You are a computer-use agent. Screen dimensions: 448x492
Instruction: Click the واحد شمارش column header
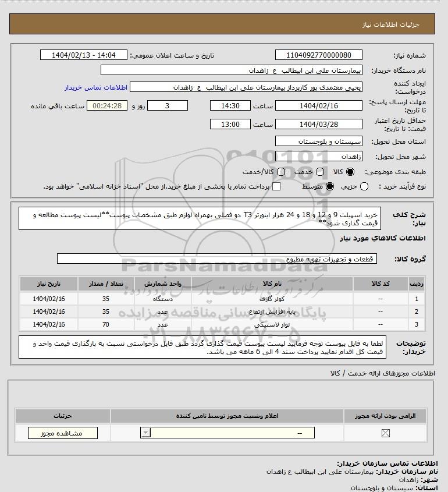pos(163,284)
